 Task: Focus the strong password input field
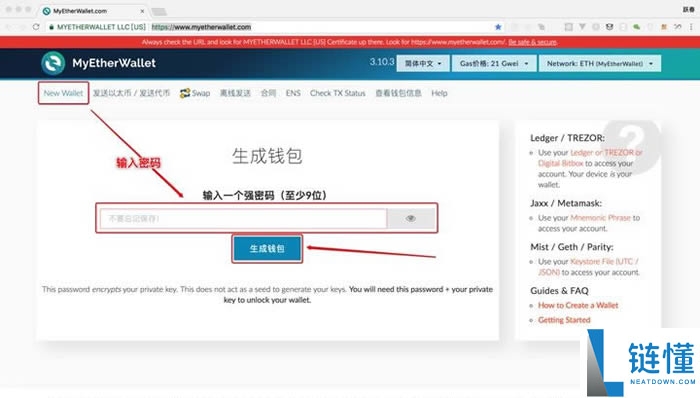coord(243,218)
